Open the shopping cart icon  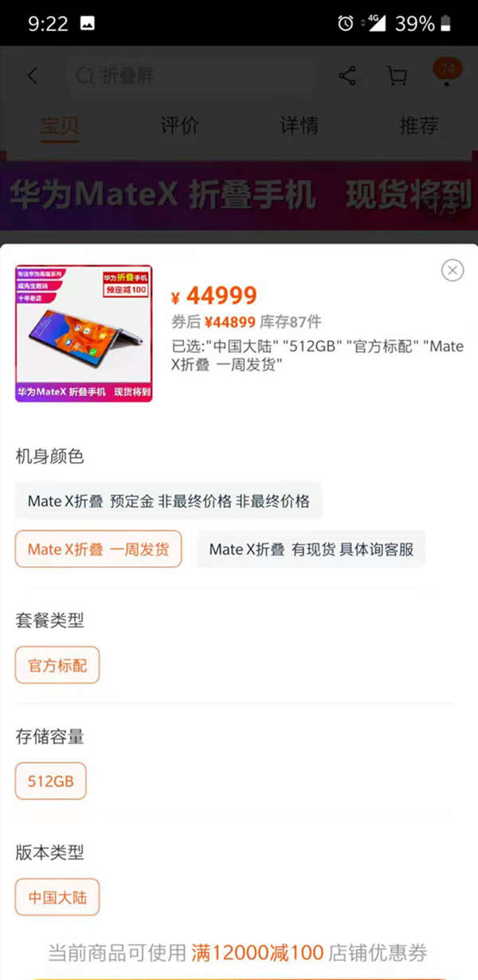[x=397, y=76]
